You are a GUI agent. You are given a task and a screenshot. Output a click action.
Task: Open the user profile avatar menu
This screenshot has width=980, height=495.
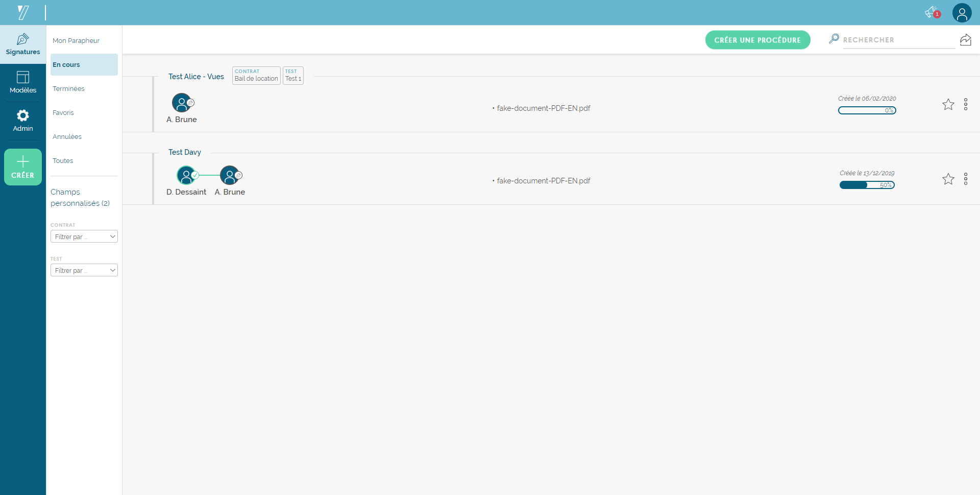tap(962, 13)
